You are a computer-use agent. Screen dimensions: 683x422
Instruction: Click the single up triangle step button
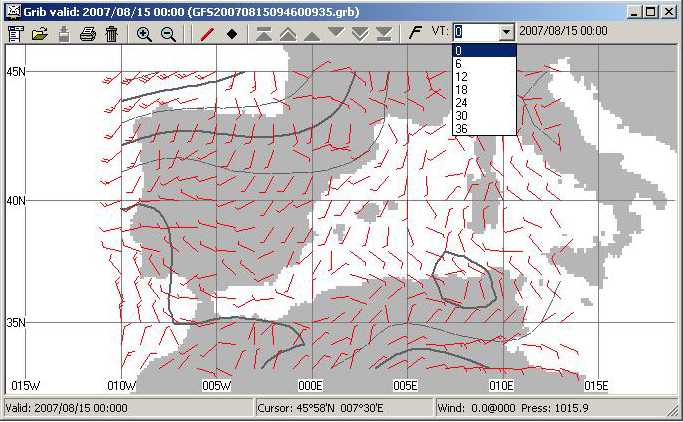[312, 33]
